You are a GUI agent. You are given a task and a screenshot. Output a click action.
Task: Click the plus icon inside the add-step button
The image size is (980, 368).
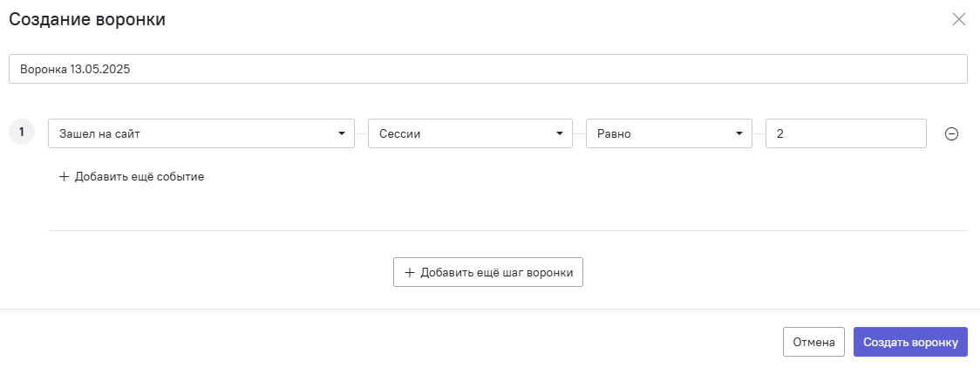pyautogui.click(x=410, y=272)
